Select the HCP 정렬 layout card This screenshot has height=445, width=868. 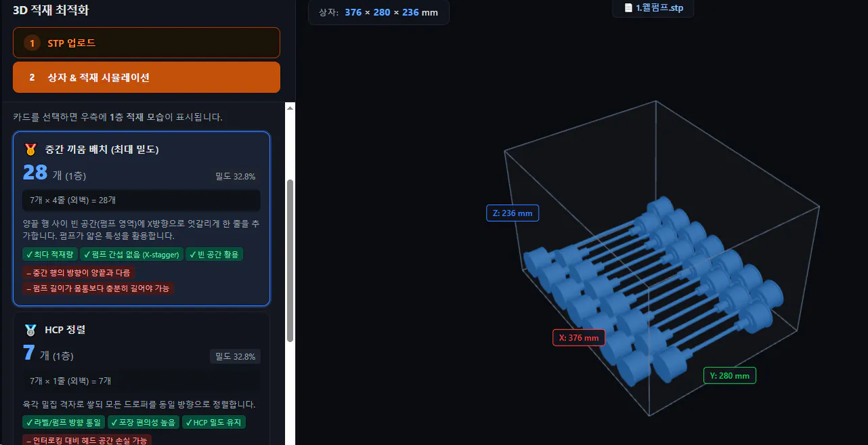tap(142, 379)
